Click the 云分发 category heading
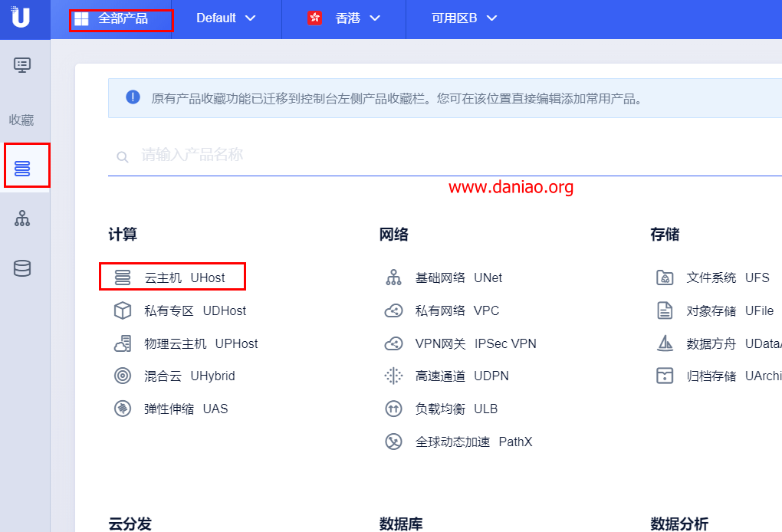This screenshot has width=782, height=532. 130,524
